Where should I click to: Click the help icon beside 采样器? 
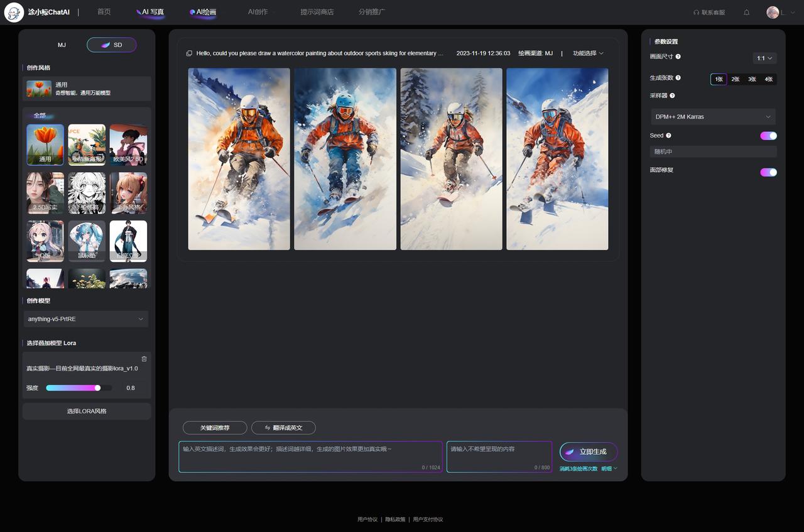(672, 95)
